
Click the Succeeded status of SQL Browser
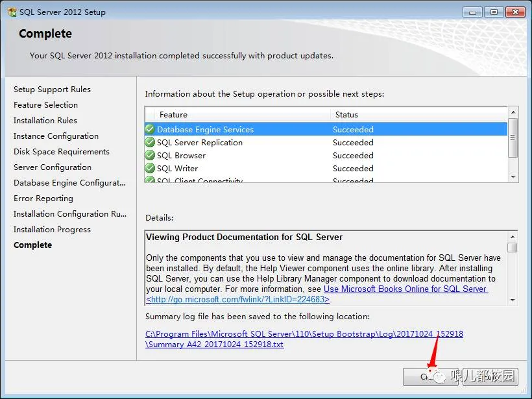click(x=353, y=156)
